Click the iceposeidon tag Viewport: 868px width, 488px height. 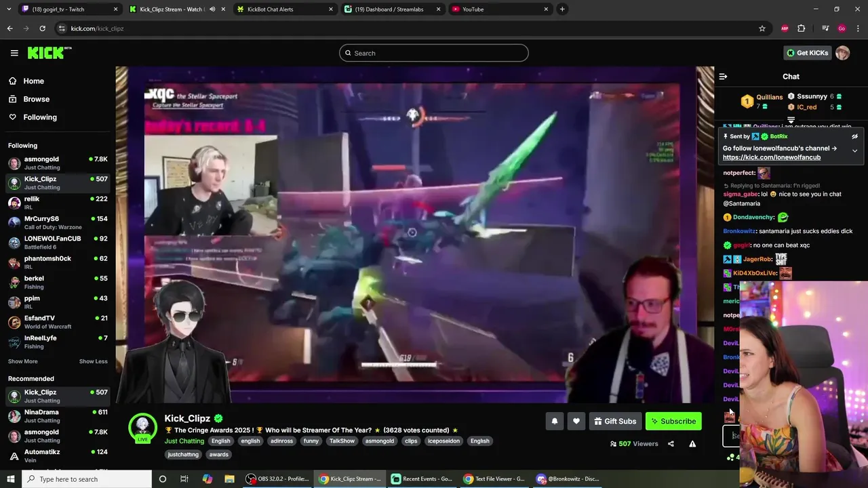(x=443, y=441)
